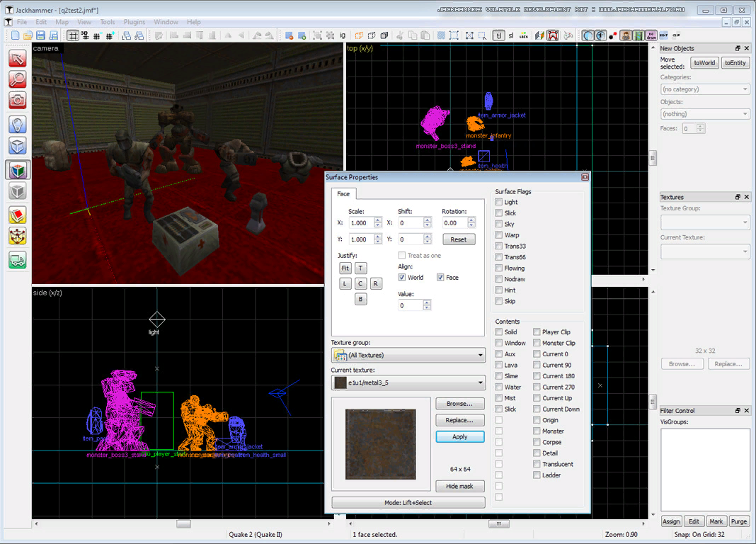756x544 pixels.
Task: Enable the Nodraw surface flag
Action: (x=499, y=279)
